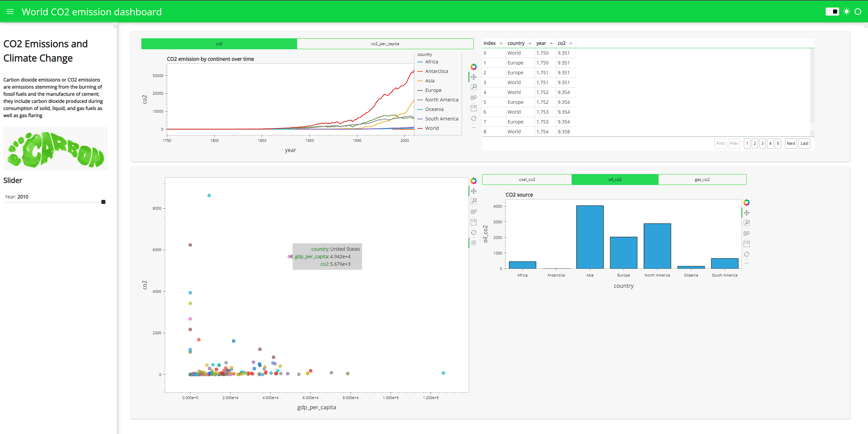Switch to the co2_per_capita tab
Viewport: 868px width, 434px height.
click(x=385, y=43)
